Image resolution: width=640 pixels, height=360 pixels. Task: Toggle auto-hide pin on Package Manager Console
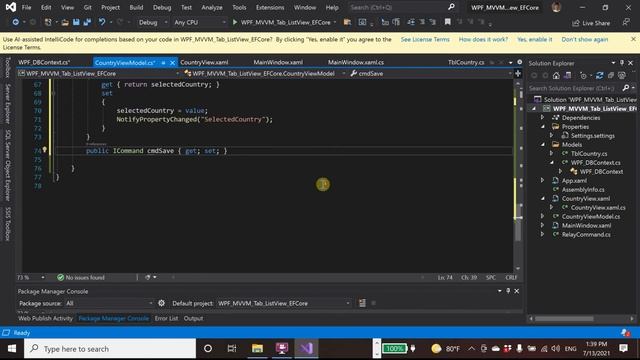pos(508,291)
